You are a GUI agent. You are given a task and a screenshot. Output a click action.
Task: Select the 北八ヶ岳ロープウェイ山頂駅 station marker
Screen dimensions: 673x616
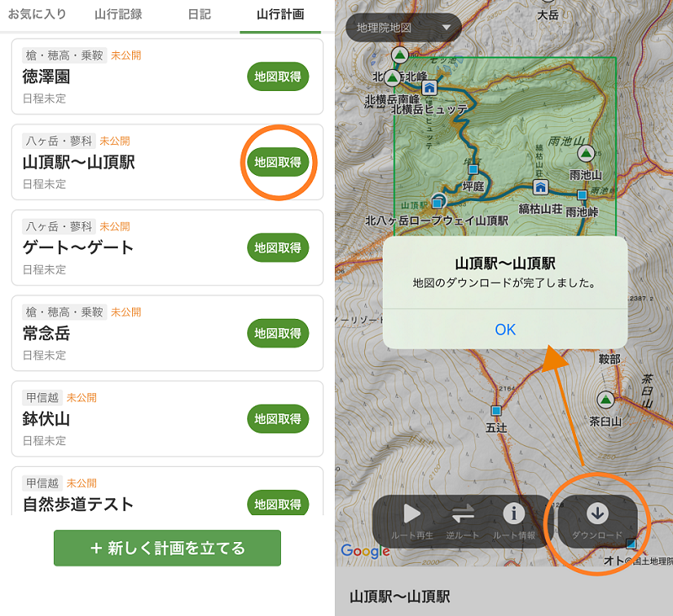tap(437, 202)
